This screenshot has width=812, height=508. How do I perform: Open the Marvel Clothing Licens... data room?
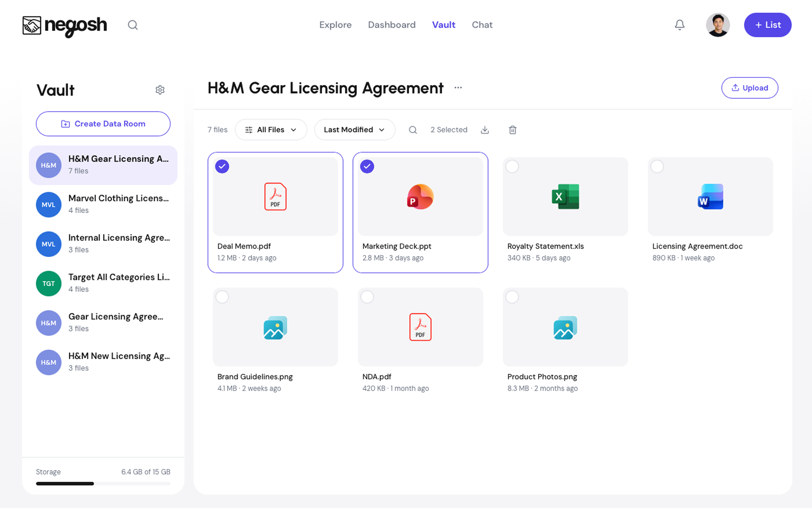point(103,205)
